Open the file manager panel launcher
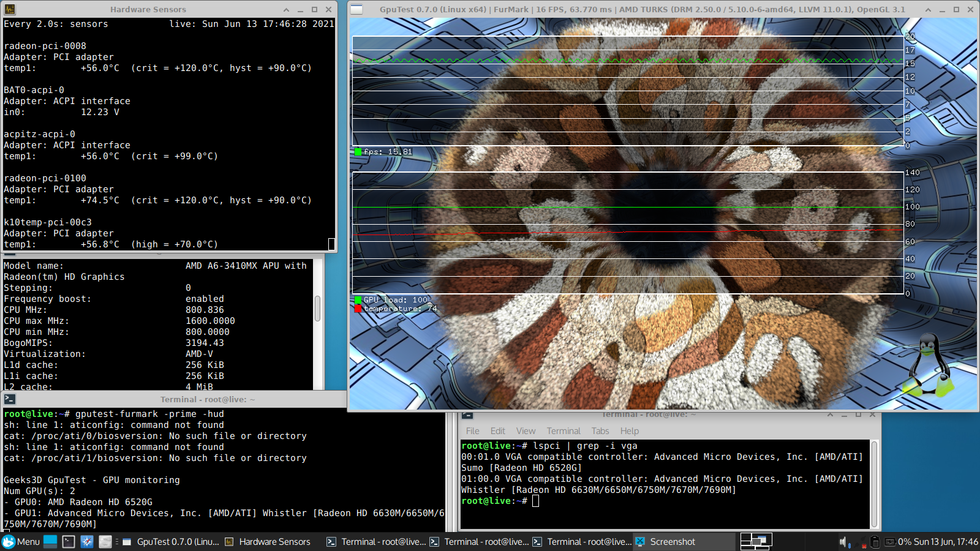 pyautogui.click(x=105, y=542)
